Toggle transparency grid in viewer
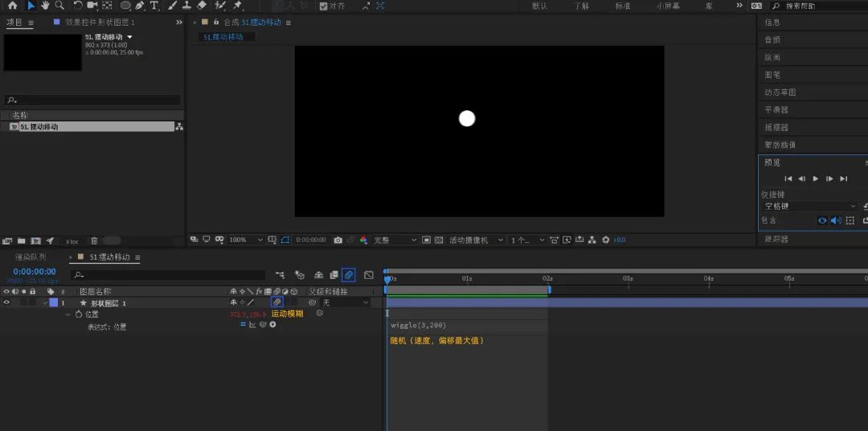 (x=439, y=240)
